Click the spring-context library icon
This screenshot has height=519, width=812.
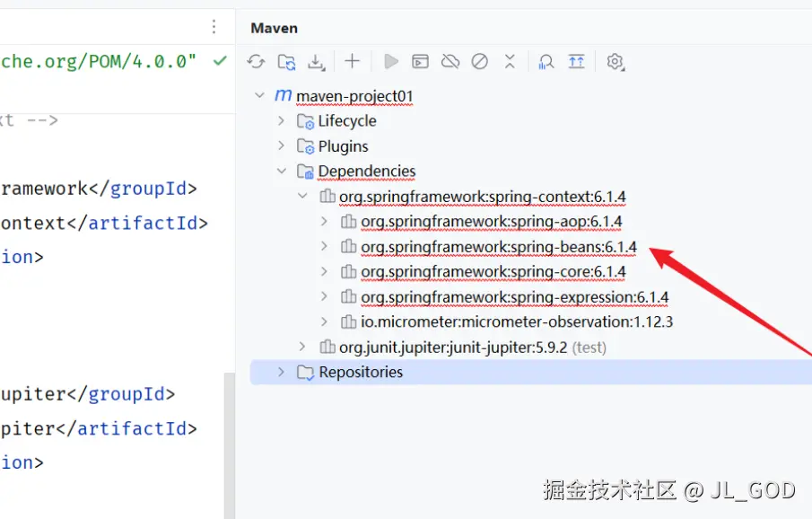(327, 196)
